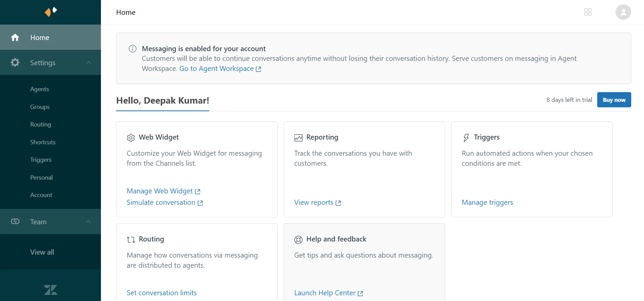Go to Shortcuts settings
The width and height of the screenshot is (644, 301).
tap(43, 142)
